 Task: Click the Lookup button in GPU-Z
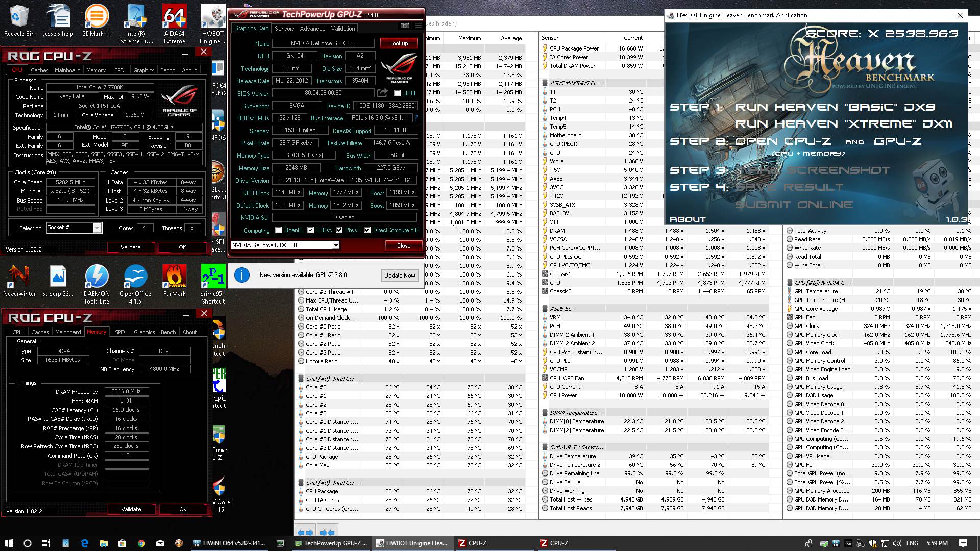click(x=399, y=43)
